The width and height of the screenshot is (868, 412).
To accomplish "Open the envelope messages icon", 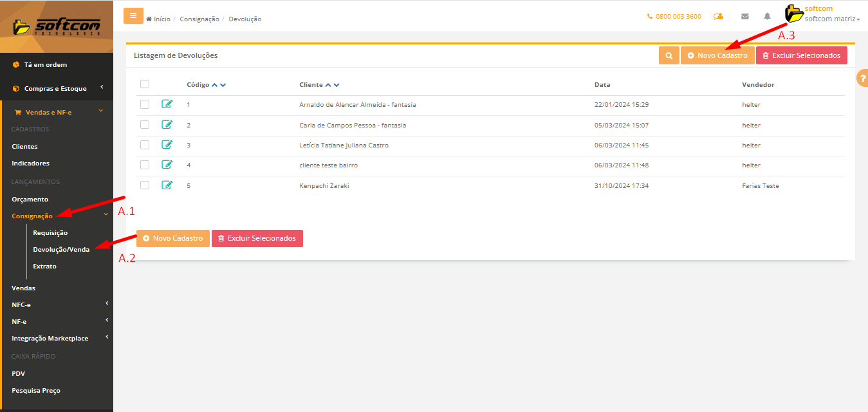I will [x=745, y=17].
